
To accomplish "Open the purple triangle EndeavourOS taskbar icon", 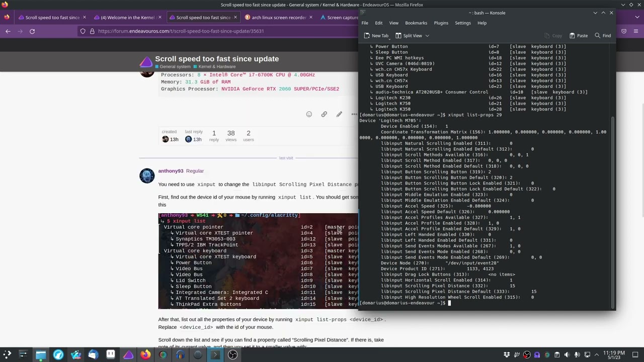I will tap(128, 354).
